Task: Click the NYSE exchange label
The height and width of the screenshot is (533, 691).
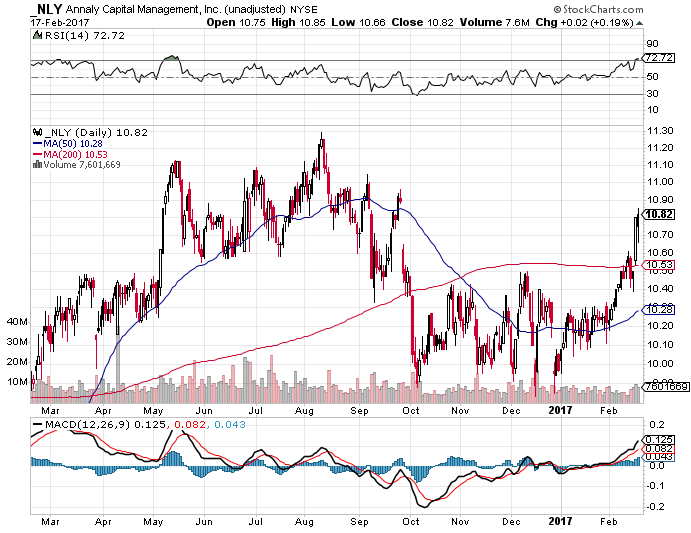Action: [x=304, y=9]
